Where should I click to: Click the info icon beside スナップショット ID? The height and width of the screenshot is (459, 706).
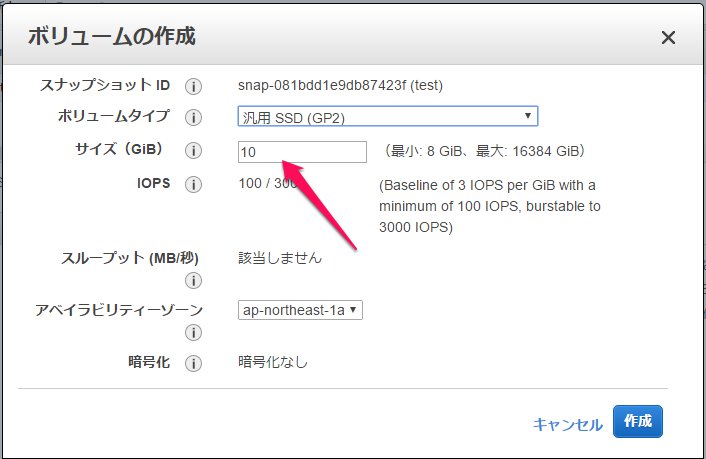point(194,86)
